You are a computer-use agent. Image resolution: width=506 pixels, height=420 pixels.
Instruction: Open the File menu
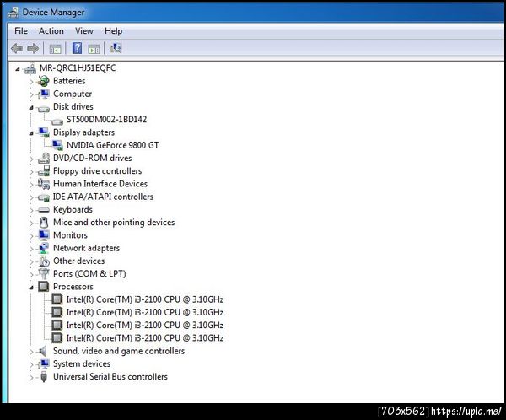[x=21, y=31]
